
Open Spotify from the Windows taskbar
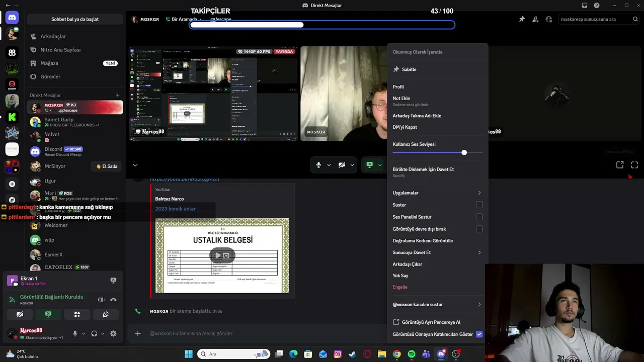[412, 354]
